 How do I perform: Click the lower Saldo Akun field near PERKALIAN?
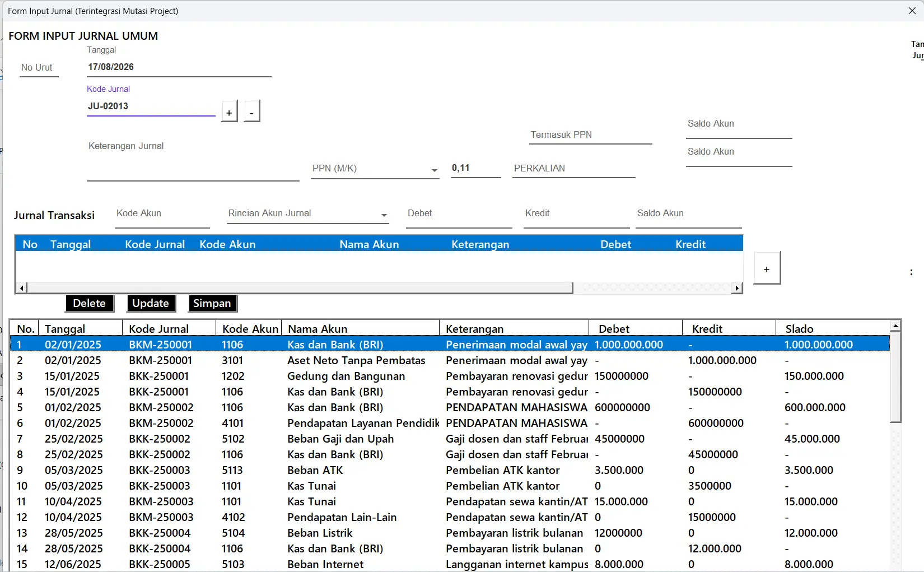[739, 155]
